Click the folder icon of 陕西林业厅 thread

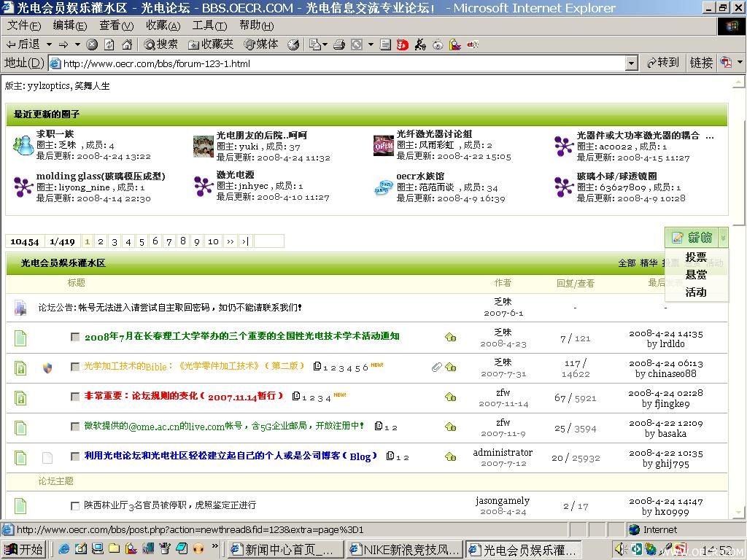click(20, 505)
